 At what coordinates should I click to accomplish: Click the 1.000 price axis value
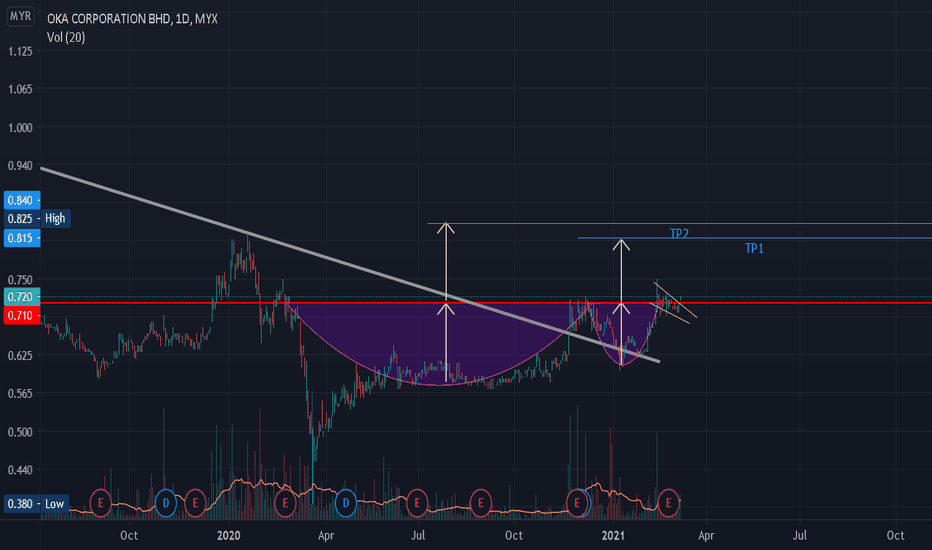(20, 127)
